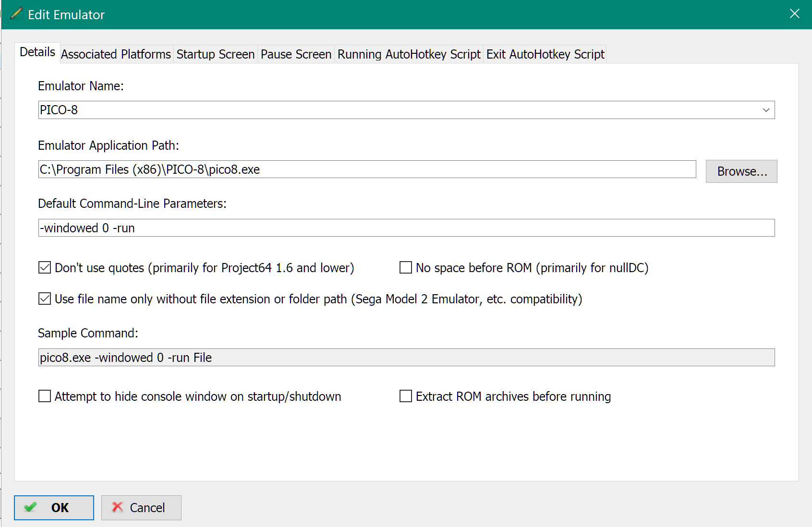This screenshot has width=812, height=527.
Task: Click the Edit Emulator title text
Action: tap(66, 15)
